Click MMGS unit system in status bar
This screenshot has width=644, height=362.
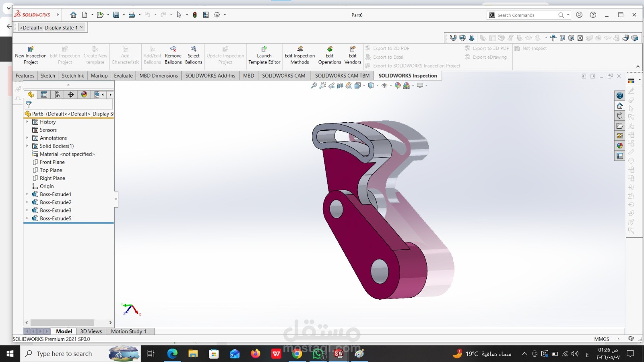[x=602, y=339]
